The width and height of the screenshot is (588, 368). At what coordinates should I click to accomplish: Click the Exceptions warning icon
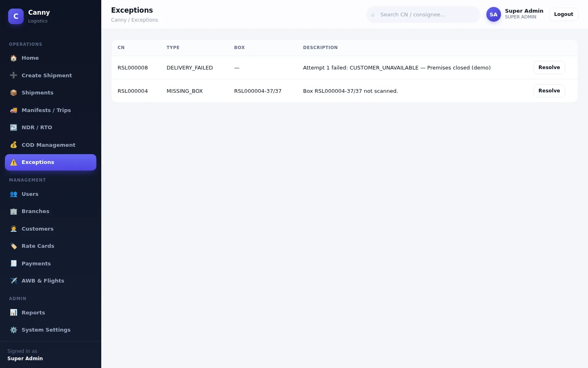[13, 162]
